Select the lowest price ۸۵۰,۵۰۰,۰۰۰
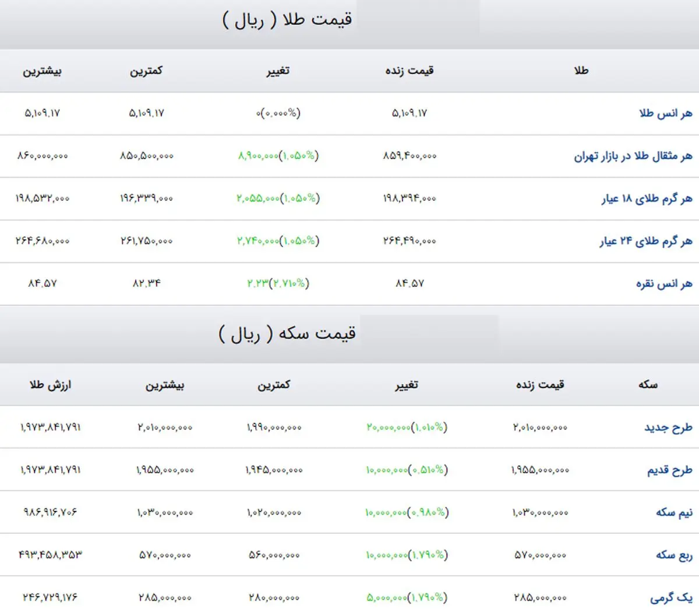Viewport: 699px width, 616px height. [x=146, y=156]
